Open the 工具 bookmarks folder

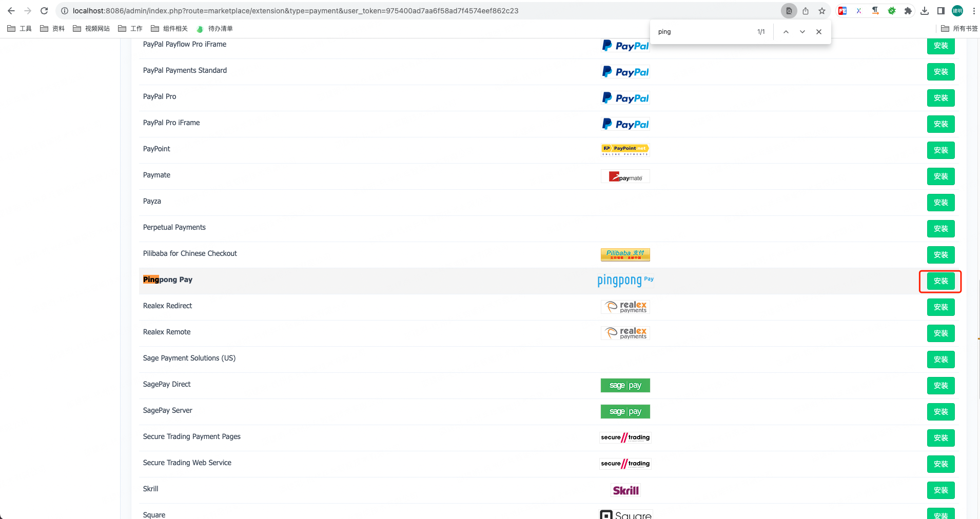point(19,29)
